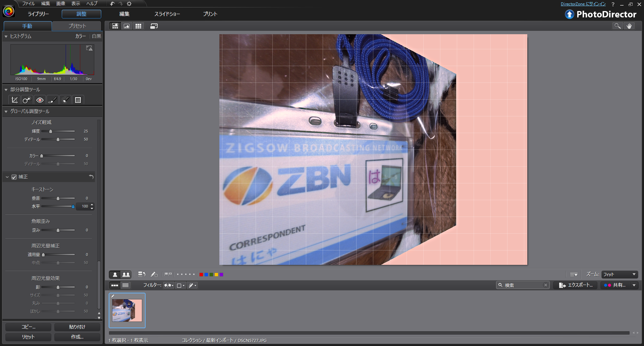644x346 pixels.
Task: Open the color label filter dropdown
Action: (x=181, y=285)
